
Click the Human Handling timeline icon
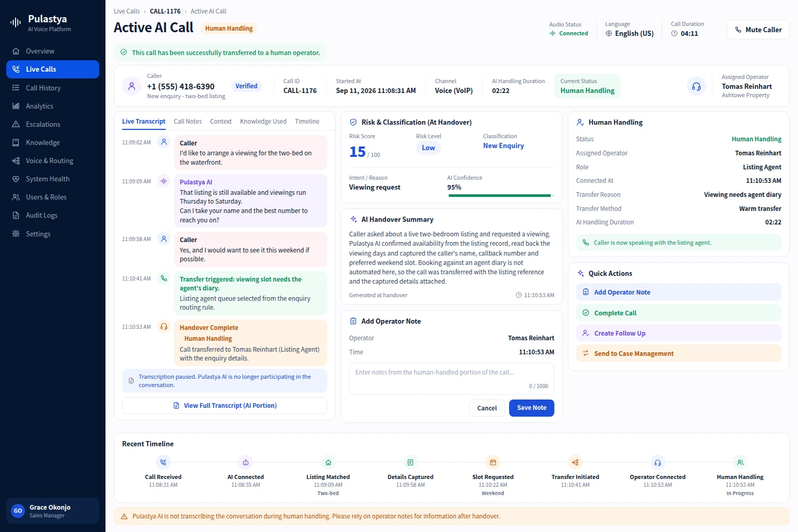[x=740, y=462]
